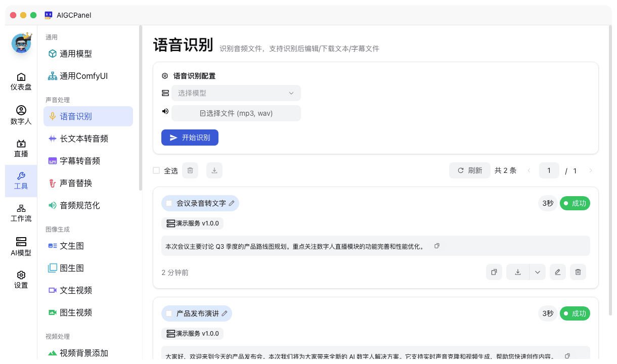The width and height of the screenshot is (617, 364).
Task: Select 语音识别 menu item
Action: (88, 116)
